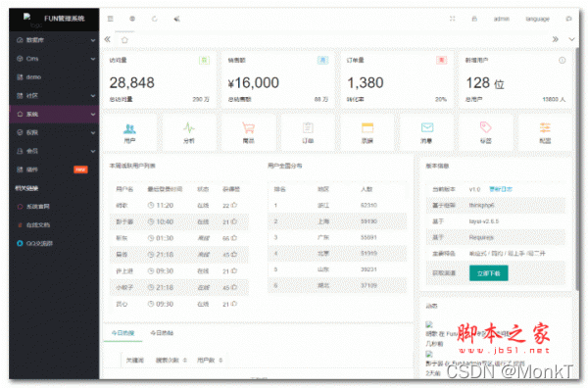Open first sidebar link with circle icon
The width and height of the screenshot is (588, 388).
(54, 206)
